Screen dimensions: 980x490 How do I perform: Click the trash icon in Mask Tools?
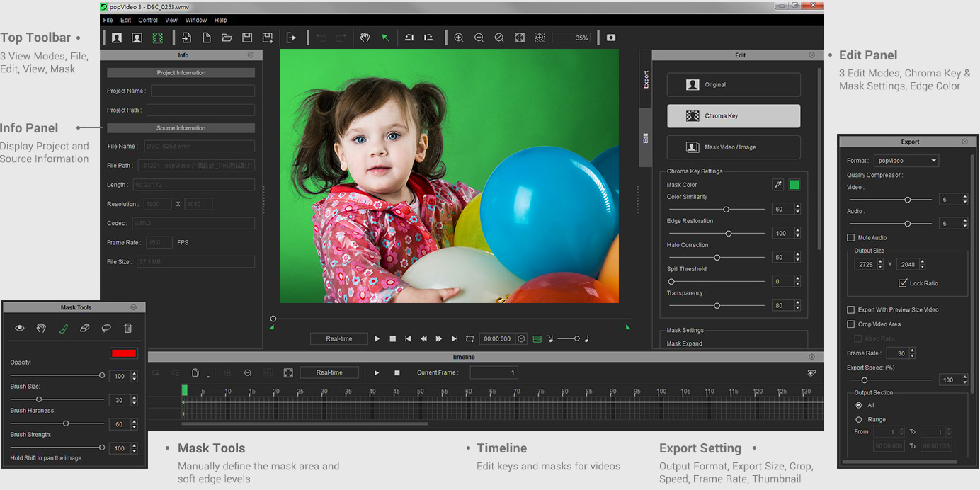(127, 328)
